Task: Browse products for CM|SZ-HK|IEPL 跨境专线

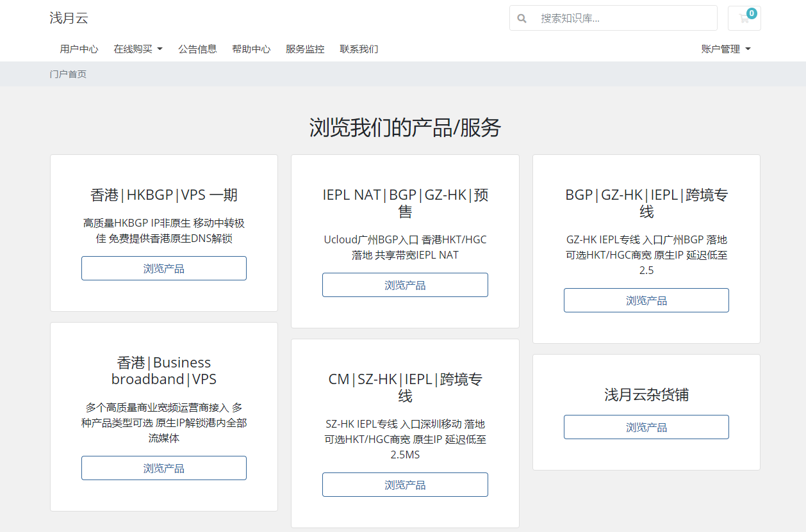Action: (405, 485)
